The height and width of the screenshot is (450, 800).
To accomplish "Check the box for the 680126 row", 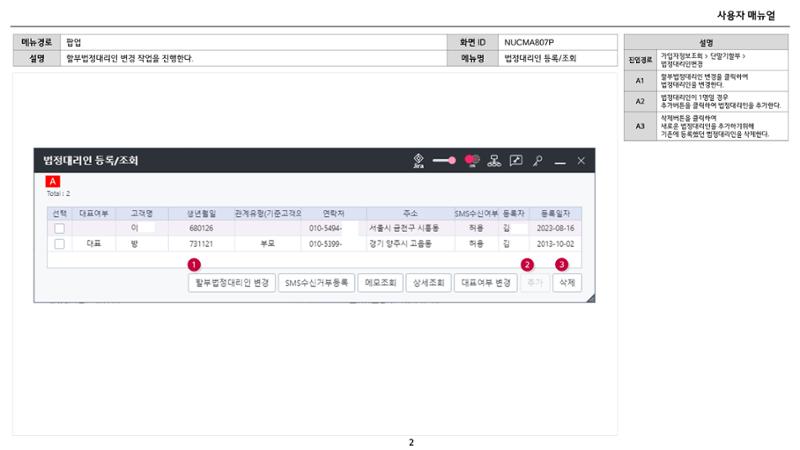I will (x=60, y=228).
